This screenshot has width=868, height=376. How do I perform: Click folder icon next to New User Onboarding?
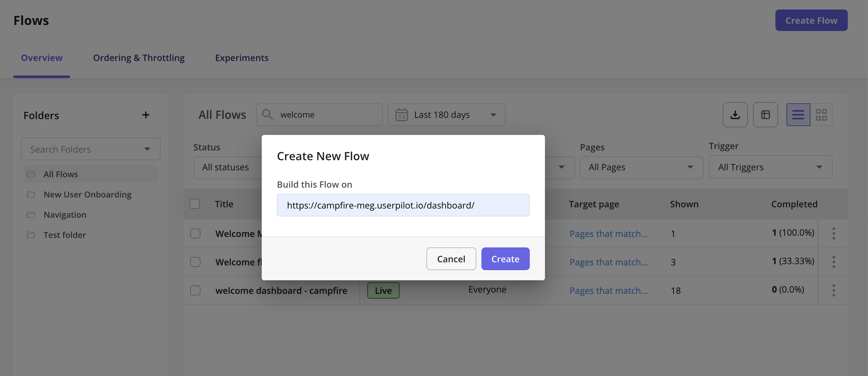[31, 194]
